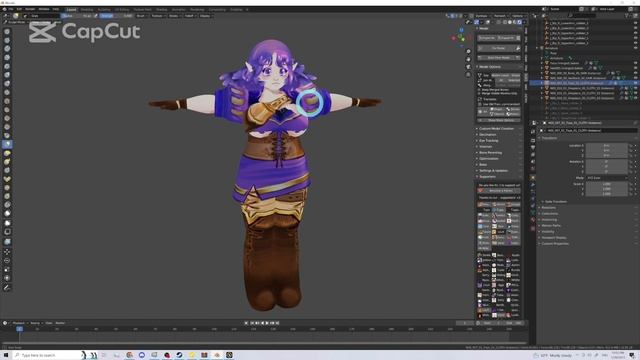Open the Object properties tab icon
Image resolution: width=640 pixels, height=360 pixels.
pyautogui.click(x=533, y=178)
